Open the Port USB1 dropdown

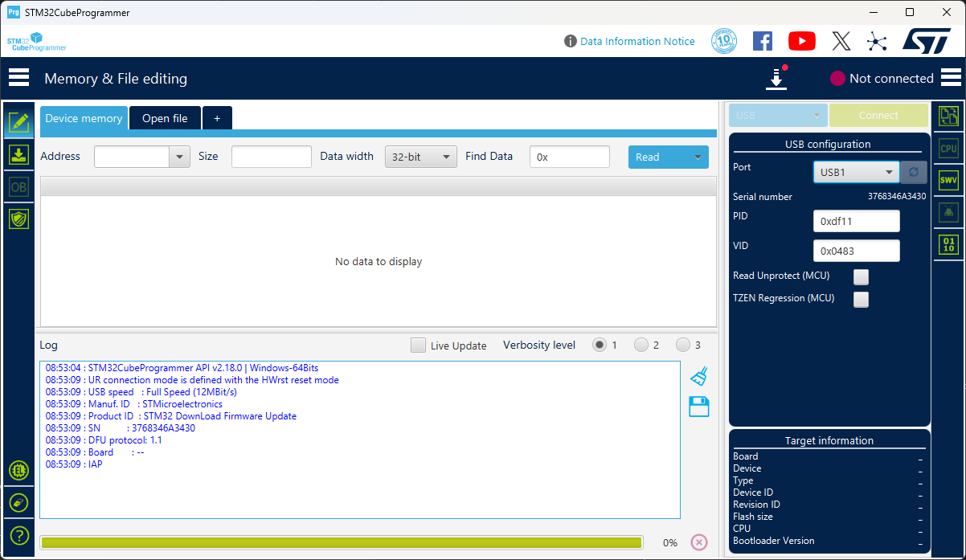(x=856, y=171)
